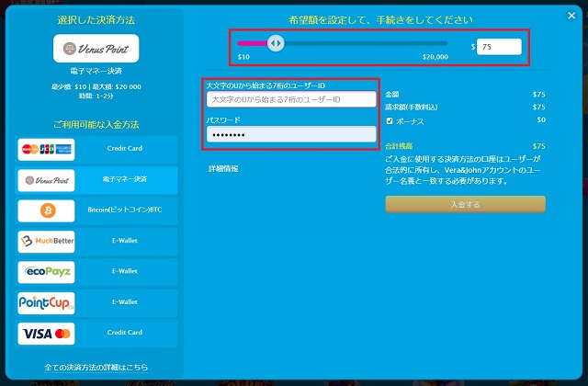Open the 電子マネー決済 payment option label
Viewport: 588px width, 386px height.
click(x=127, y=179)
